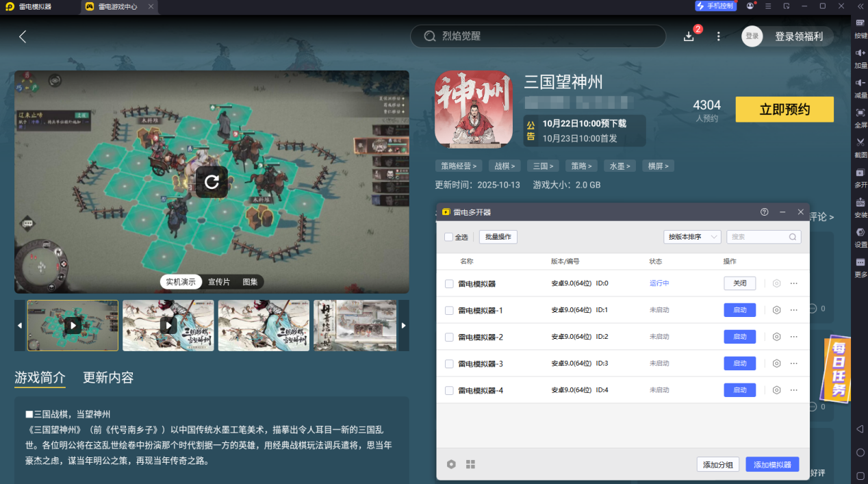868x484 pixels.
Task: Click the 添加分组 add group button
Action: [718, 464]
